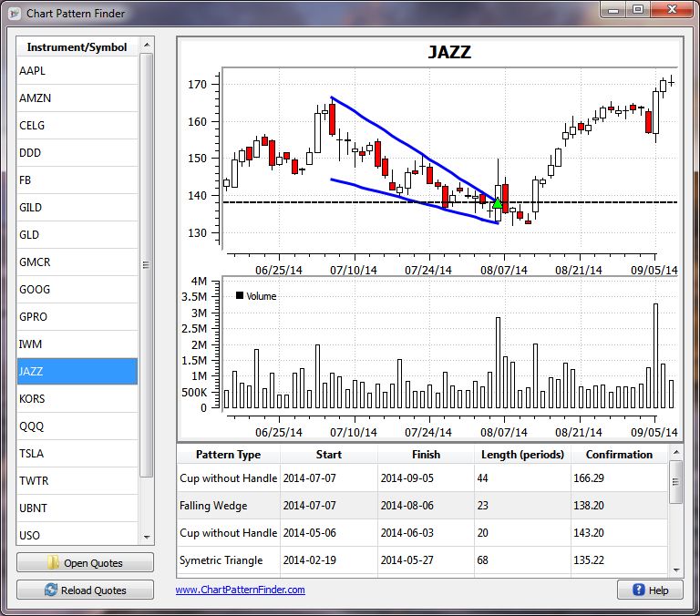This screenshot has width=700, height=616.
Task: Click the Chart Pattern Finder title bar icon
Action: coord(13,13)
